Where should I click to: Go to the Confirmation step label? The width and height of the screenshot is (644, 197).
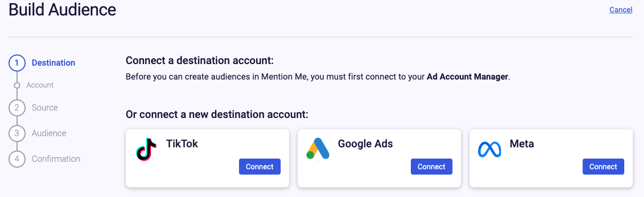(x=56, y=159)
